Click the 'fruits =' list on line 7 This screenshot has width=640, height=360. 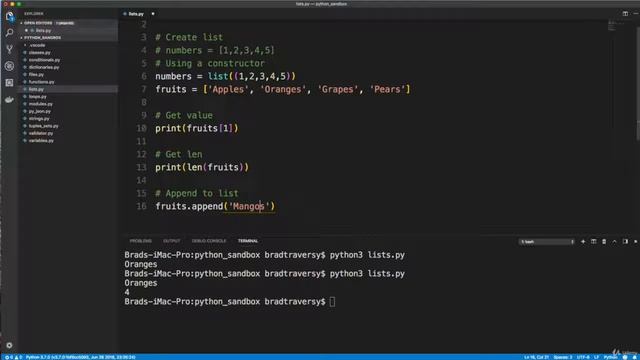coord(282,89)
